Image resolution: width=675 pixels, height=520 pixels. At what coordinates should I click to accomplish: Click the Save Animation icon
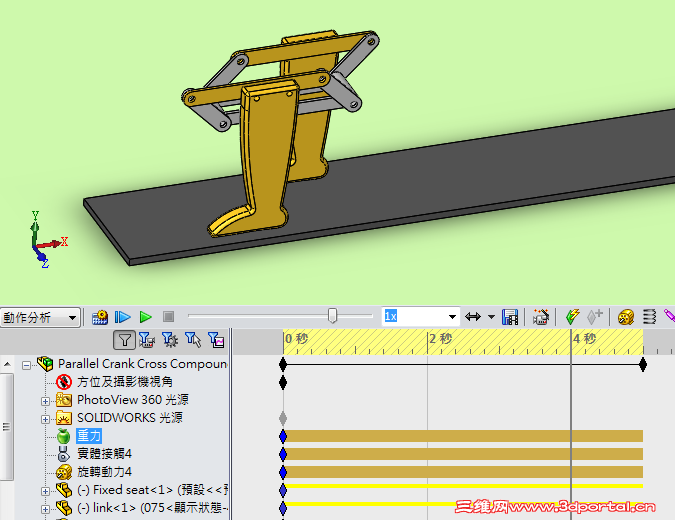510,317
